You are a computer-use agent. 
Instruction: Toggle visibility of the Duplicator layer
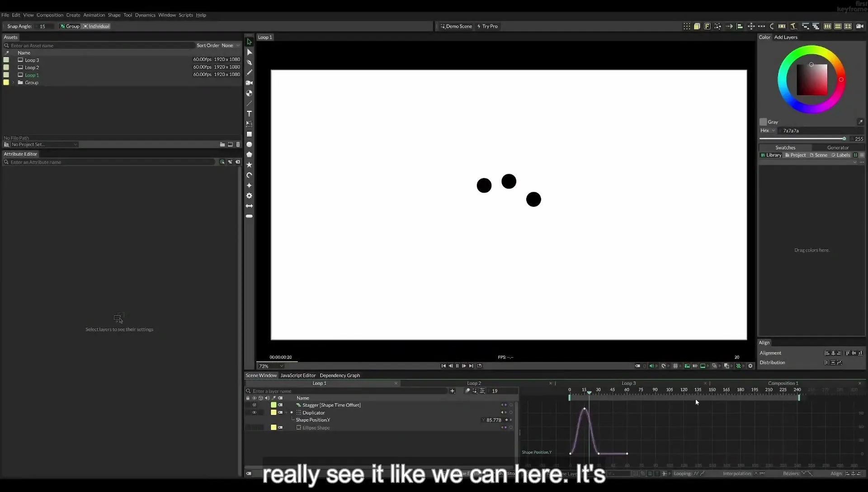point(254,412)
